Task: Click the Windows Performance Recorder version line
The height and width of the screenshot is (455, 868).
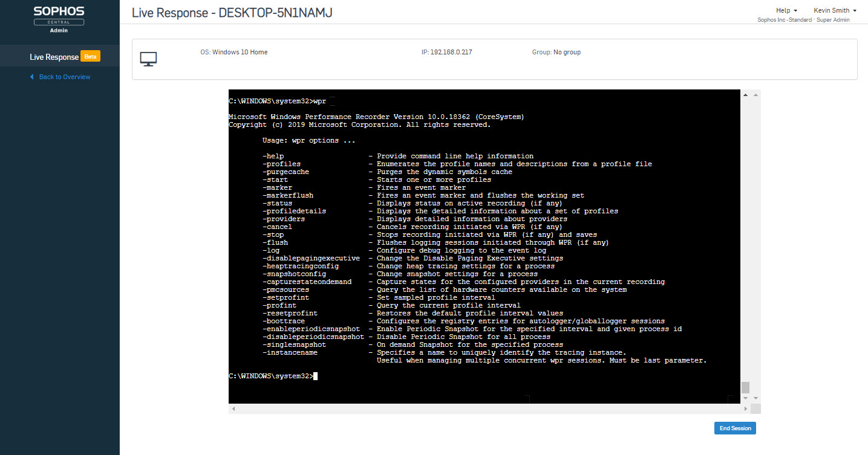Action: click(x=376, y=117)
